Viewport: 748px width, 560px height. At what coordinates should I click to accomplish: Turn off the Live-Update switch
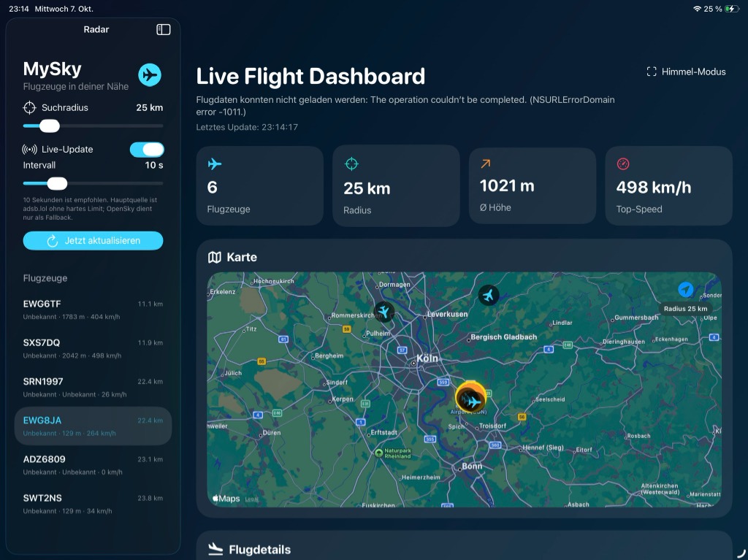[147, 149]
